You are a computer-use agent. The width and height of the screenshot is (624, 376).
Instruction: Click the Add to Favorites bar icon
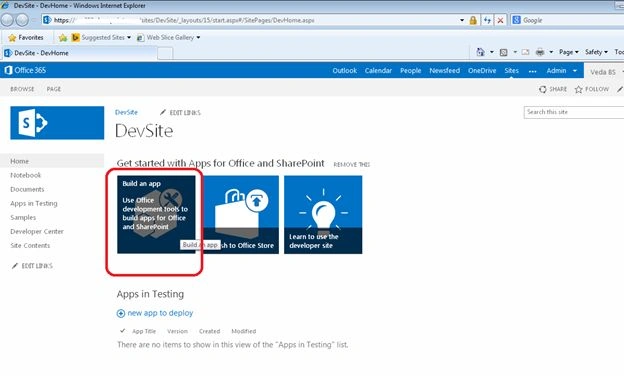coord(62,37)
